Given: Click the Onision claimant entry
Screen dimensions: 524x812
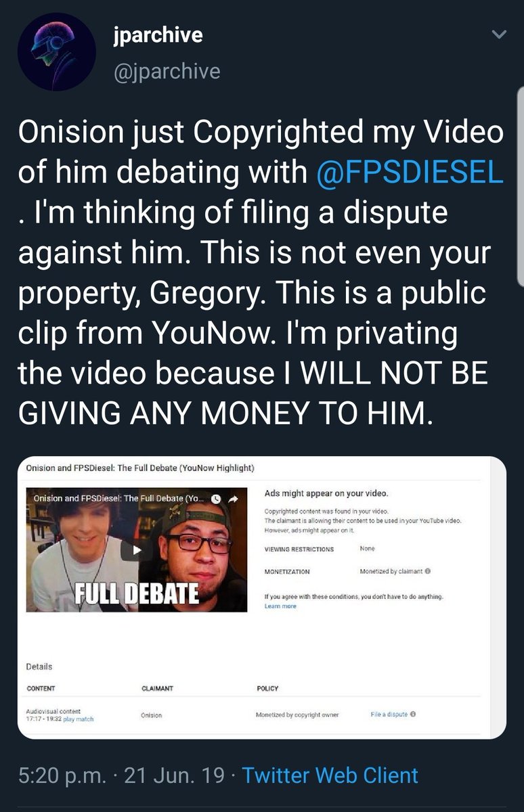Looking at the screenshot, I should pos(152,715).
